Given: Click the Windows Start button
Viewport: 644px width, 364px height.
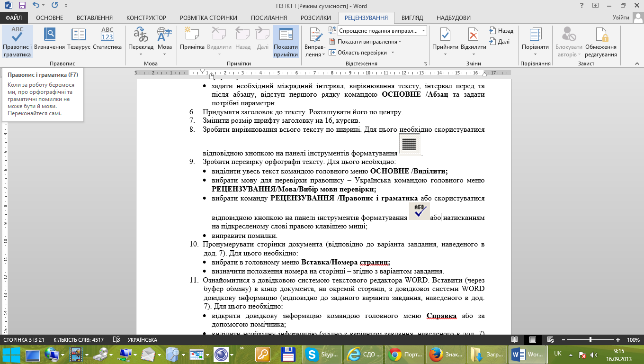Looking at the screenshot, I should coord(11,354).
